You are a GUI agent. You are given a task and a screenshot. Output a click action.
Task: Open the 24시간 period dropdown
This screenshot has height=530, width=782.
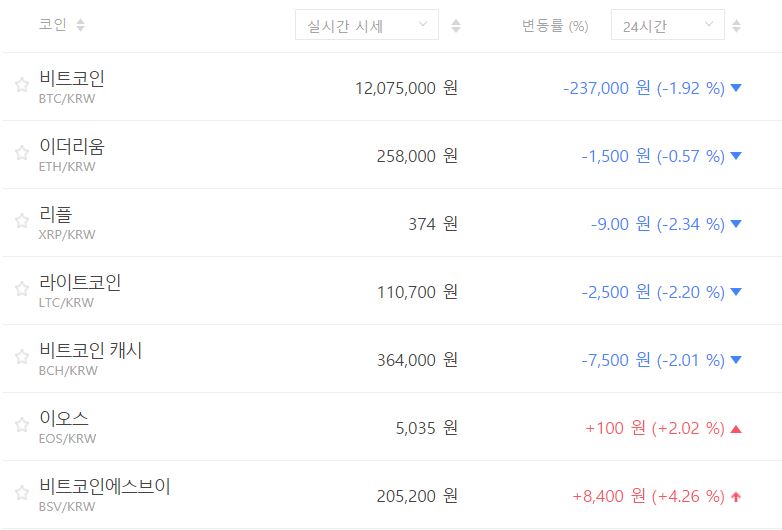[667, 26]
